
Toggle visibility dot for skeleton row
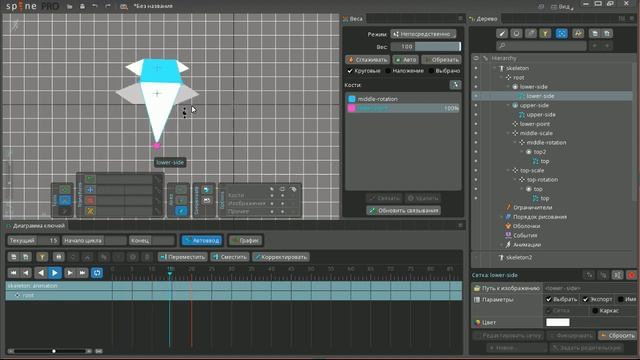tap(476, 68)
